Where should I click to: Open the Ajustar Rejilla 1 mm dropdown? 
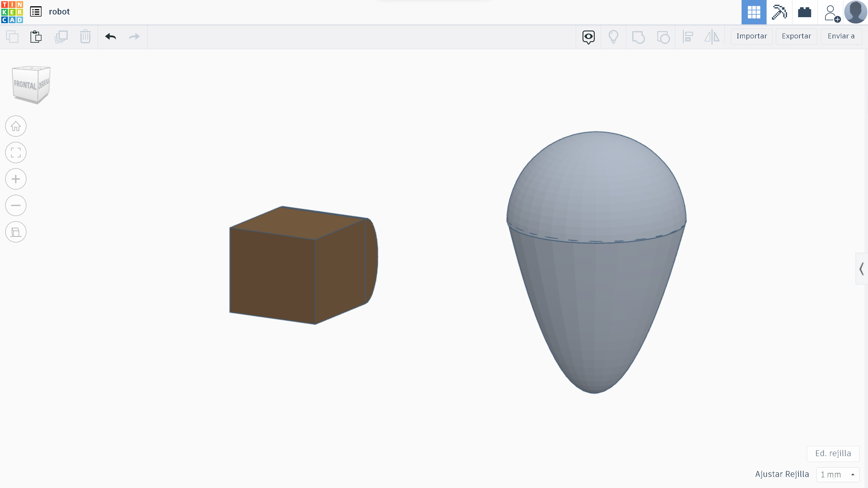[x=838, y=474]
